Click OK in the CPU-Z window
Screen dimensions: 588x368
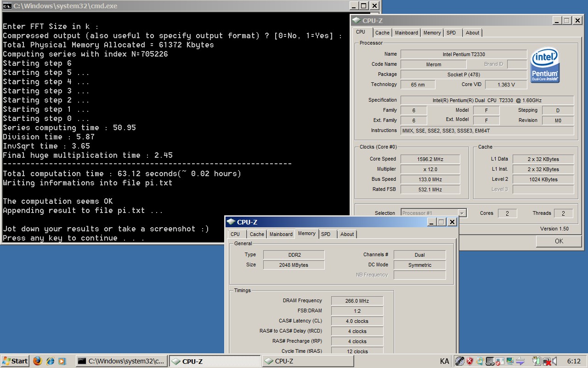[x=559, y=241]
